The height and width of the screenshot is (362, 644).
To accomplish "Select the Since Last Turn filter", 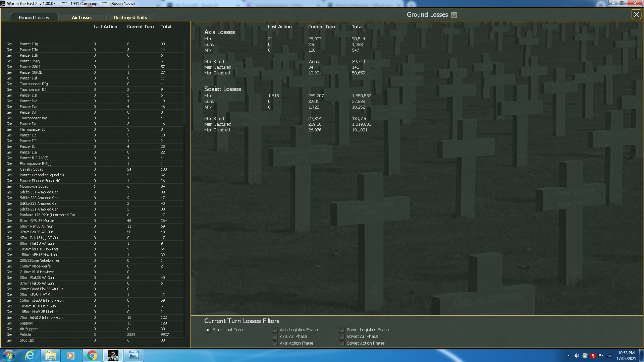I will (x=208, y=330).
